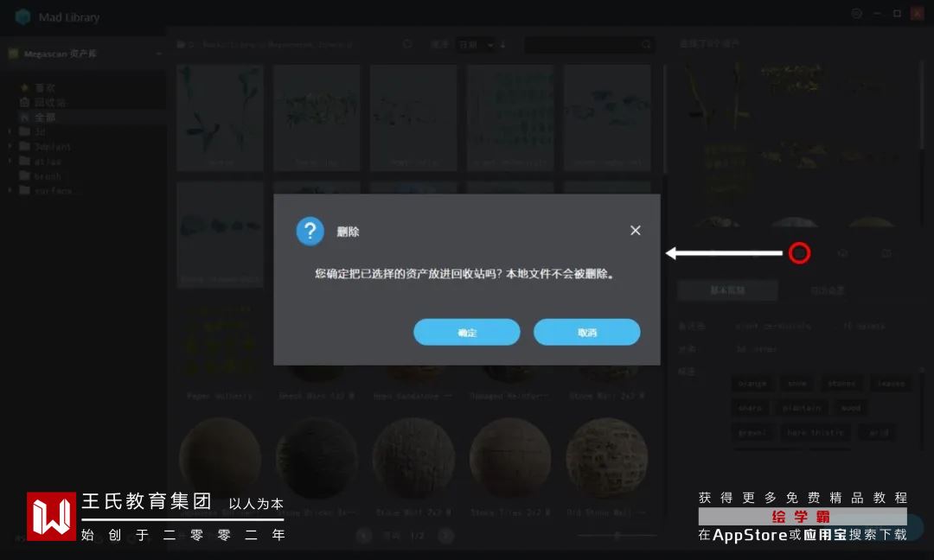Click the 'wood' tag
The width and height of the screenshot is (934, 560).
pos(851,408)
